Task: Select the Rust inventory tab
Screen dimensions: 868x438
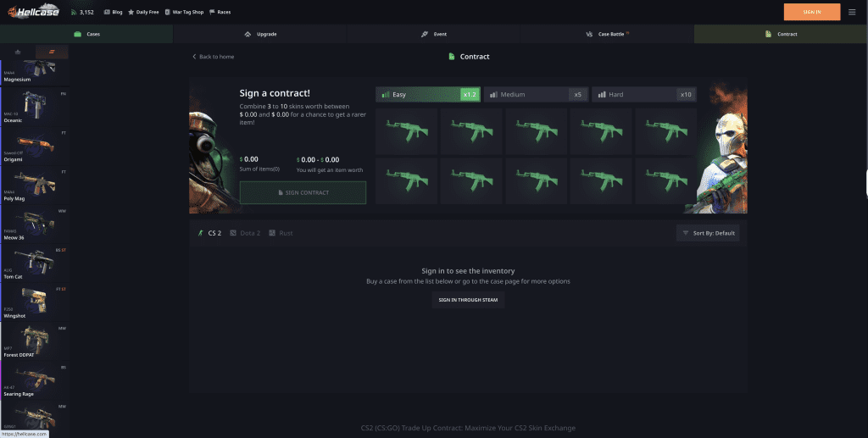Action: click(x=281, y=233)
